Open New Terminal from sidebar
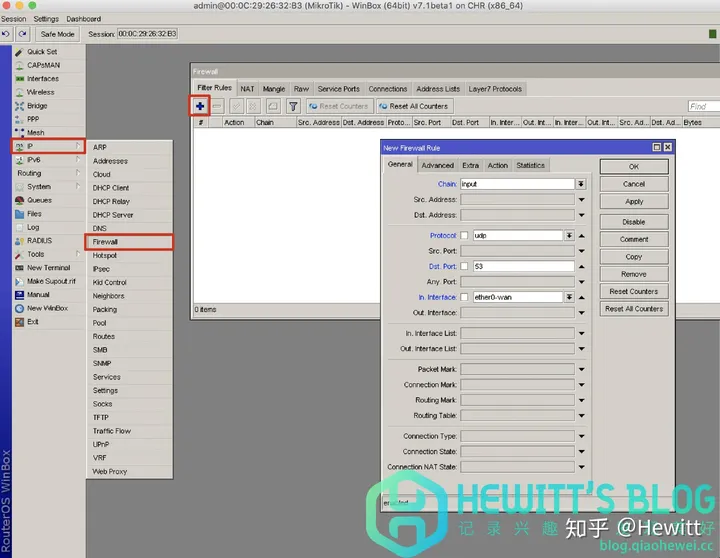 click(48, 268)
